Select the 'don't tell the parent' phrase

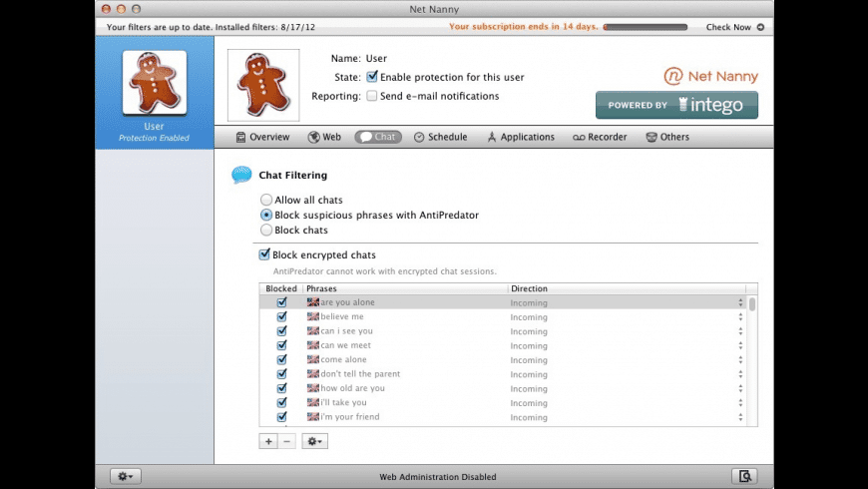click(360, 374)
